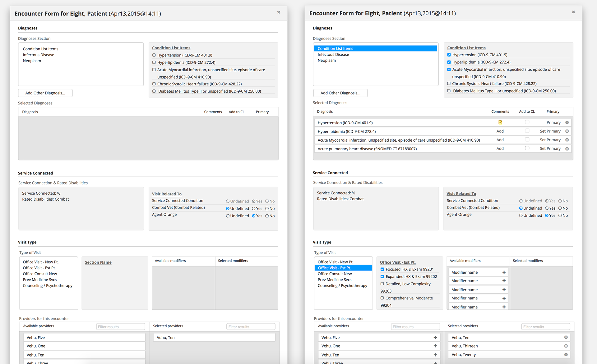
Task: Add comment for Acute pulmonary heart disease
Action: click(x=500, y=149)
